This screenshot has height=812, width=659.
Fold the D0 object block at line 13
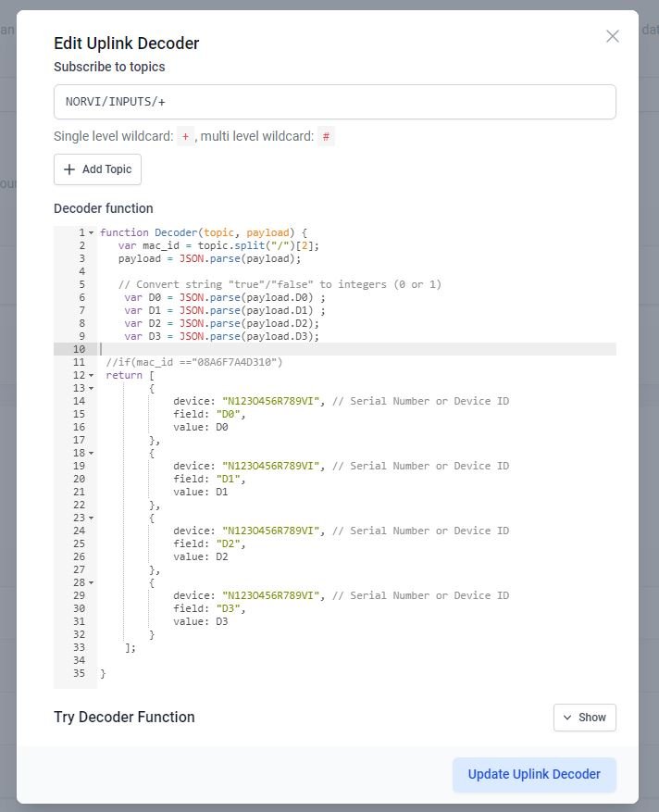pos(91,389)
